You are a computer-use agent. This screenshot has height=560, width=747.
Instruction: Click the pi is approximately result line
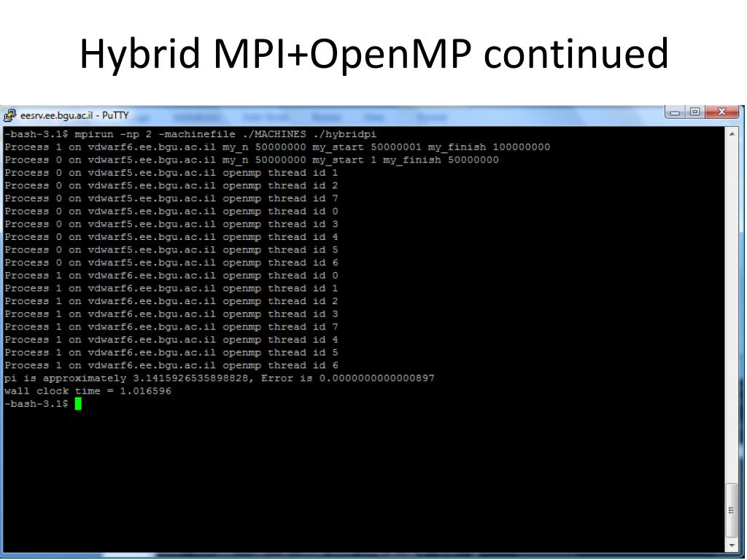[219, 378]
